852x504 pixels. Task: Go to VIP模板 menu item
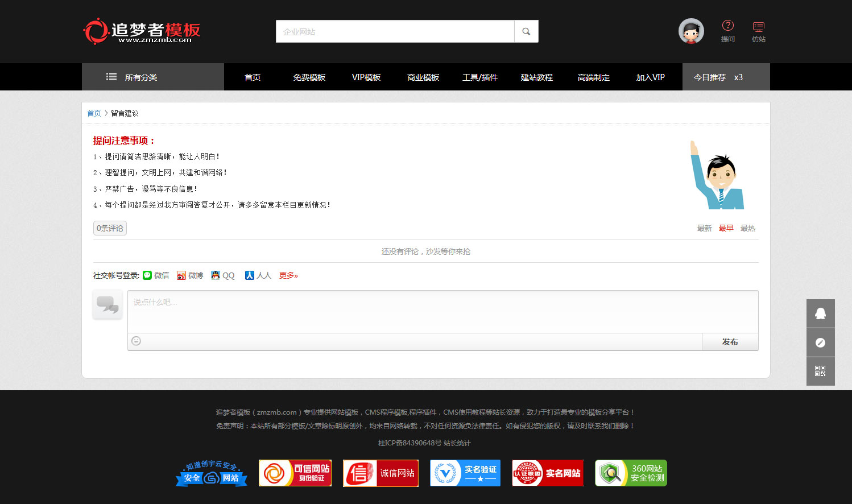366,77
